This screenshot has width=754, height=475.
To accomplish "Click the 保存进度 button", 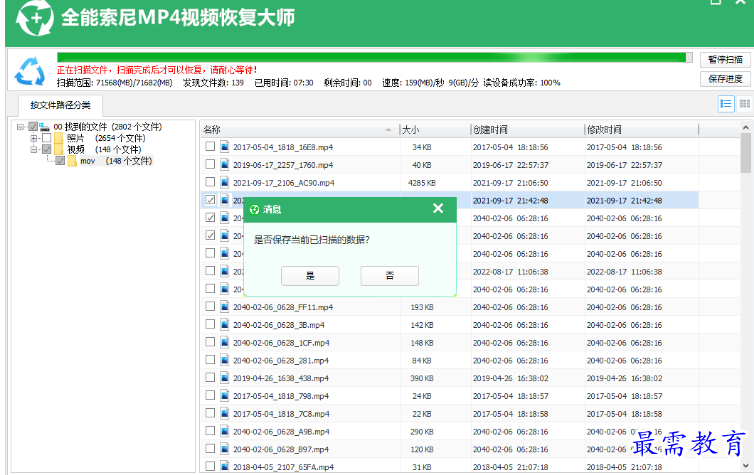I will 725,79.
